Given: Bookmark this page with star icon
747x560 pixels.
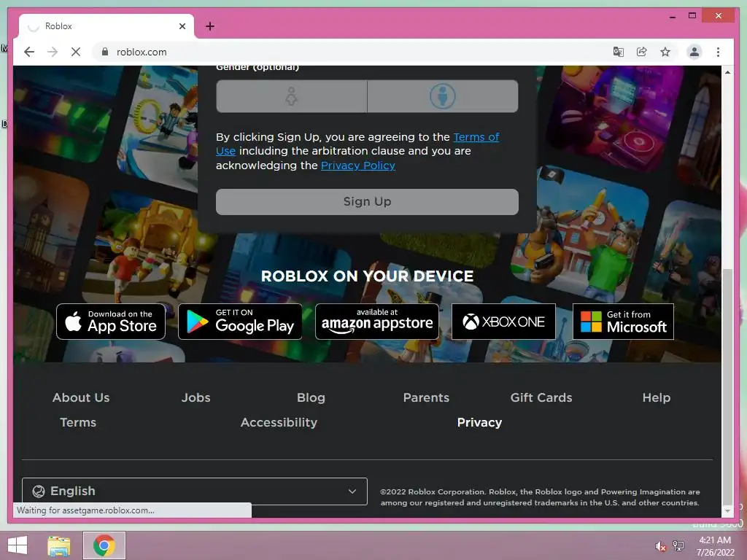Looking at the screenshot, I should (665, 52).
